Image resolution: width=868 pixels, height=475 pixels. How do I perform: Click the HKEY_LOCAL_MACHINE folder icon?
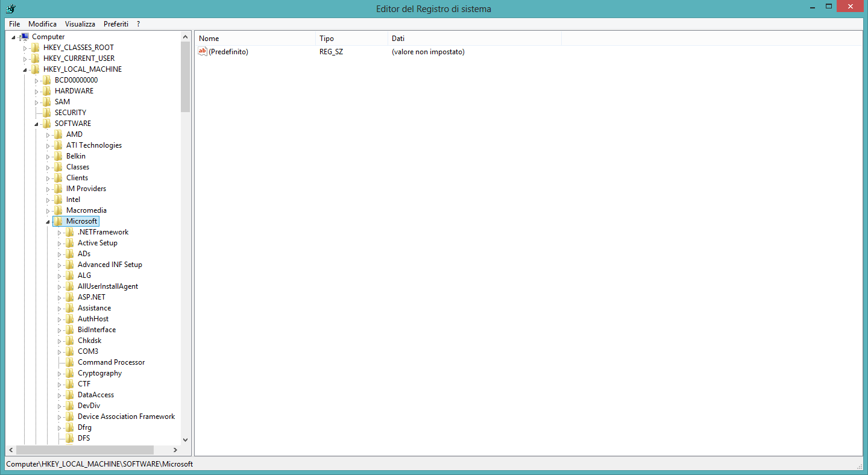pyautogui.click(x=36, y=69)
